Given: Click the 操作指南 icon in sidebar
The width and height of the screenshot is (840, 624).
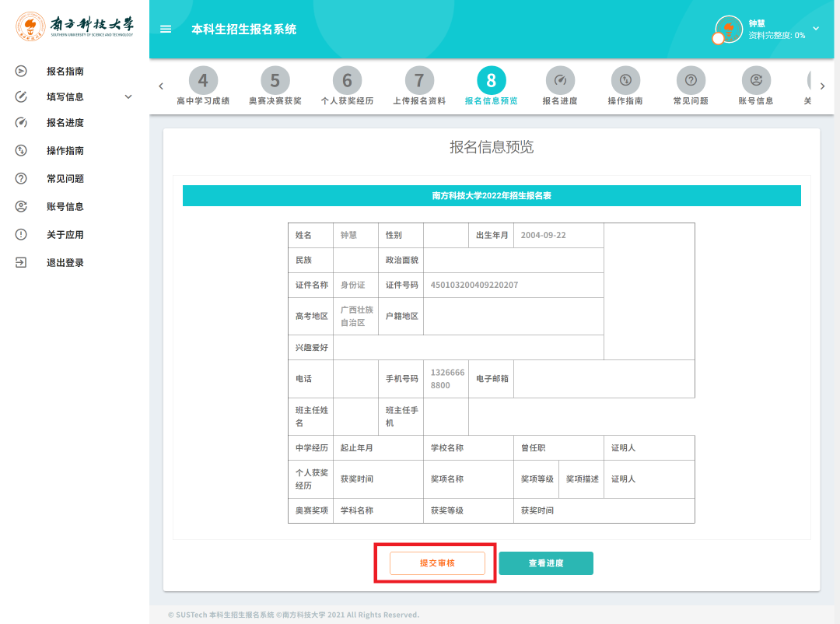Looking at the screenshot, I should [21, 151].
